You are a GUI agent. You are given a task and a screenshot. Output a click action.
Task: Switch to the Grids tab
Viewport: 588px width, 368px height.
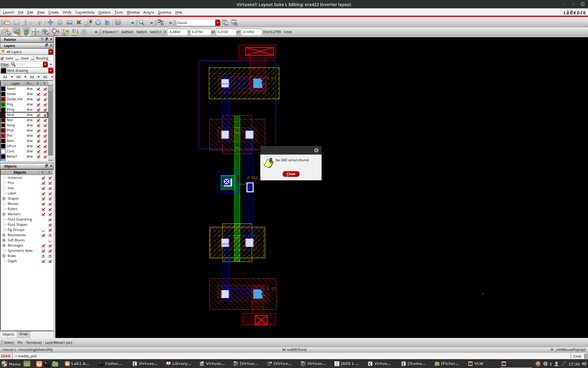pos(23,334)
